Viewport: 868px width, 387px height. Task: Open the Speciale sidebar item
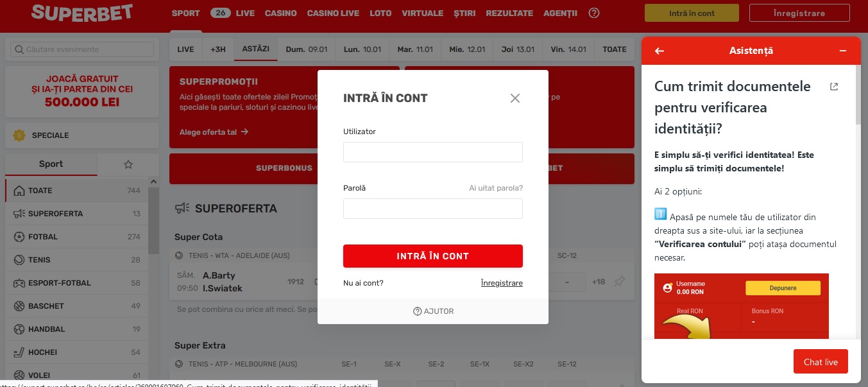point(81,135)
